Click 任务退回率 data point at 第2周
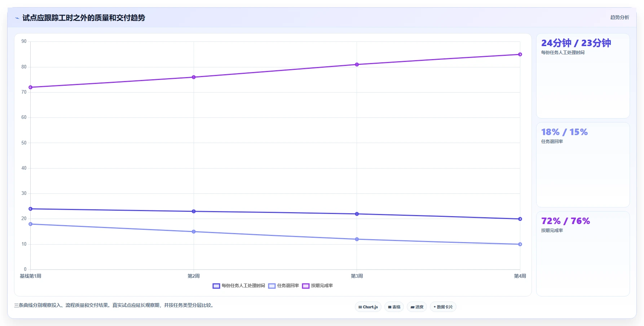Image resolution: width=644 pixels, height=326 pixels. 194,232
